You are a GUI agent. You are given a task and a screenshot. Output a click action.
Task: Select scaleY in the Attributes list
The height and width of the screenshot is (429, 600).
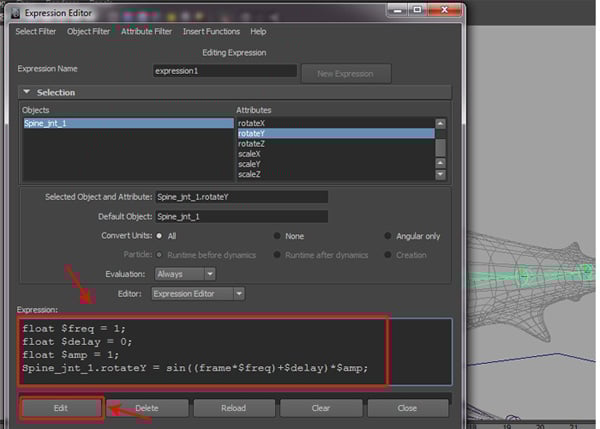coord(336,164)
